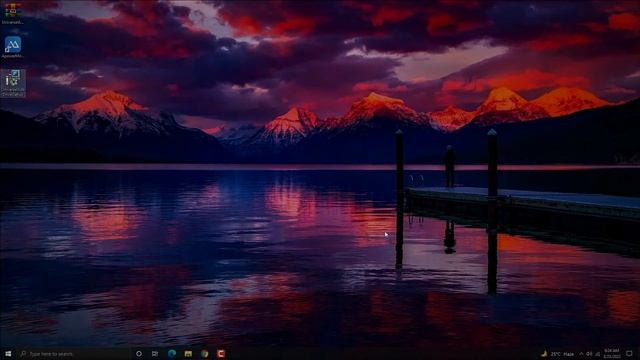Expand the hidden system tray icons chevron

pyautogui.click(x=581, y=354)
